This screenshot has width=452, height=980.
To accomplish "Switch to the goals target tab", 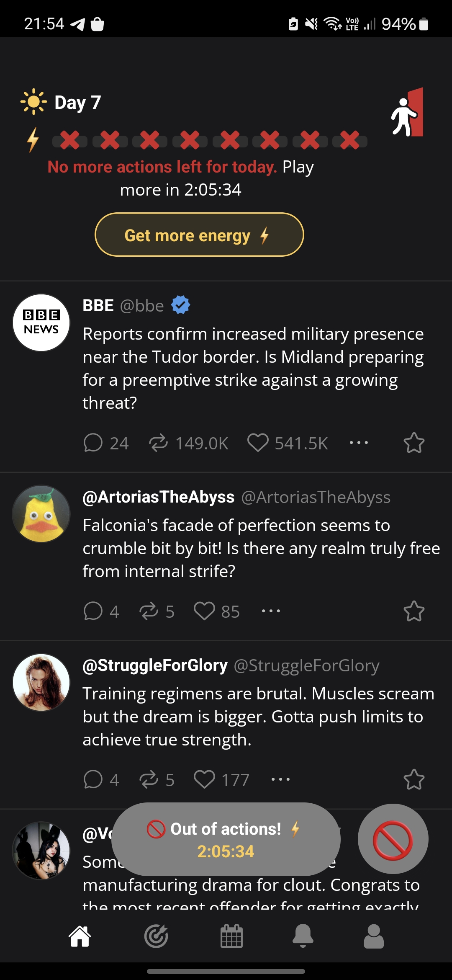I will tap(156, 936).
